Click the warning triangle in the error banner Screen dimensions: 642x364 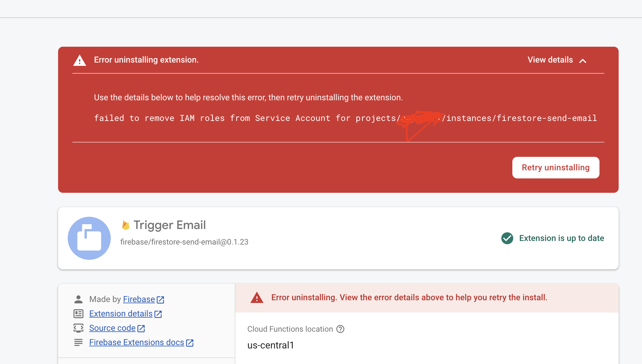80,60
